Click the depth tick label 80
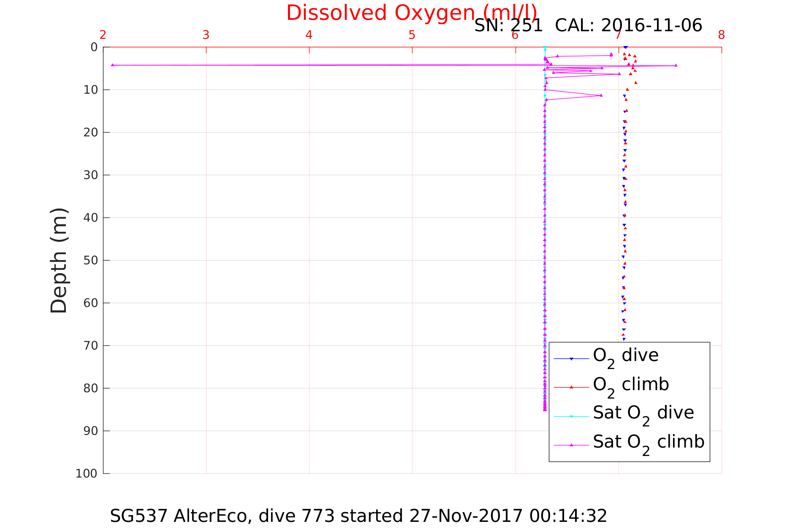798x532 pixels. 91,388
